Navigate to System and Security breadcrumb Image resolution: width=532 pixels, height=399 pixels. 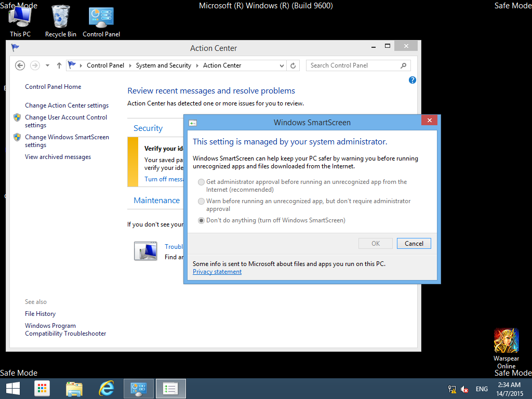164,65
